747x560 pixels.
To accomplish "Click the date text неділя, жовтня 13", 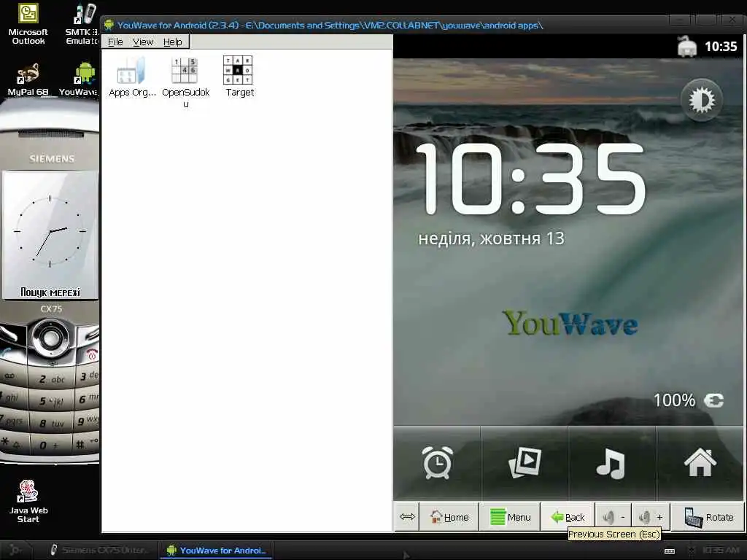I will [491, 238].
